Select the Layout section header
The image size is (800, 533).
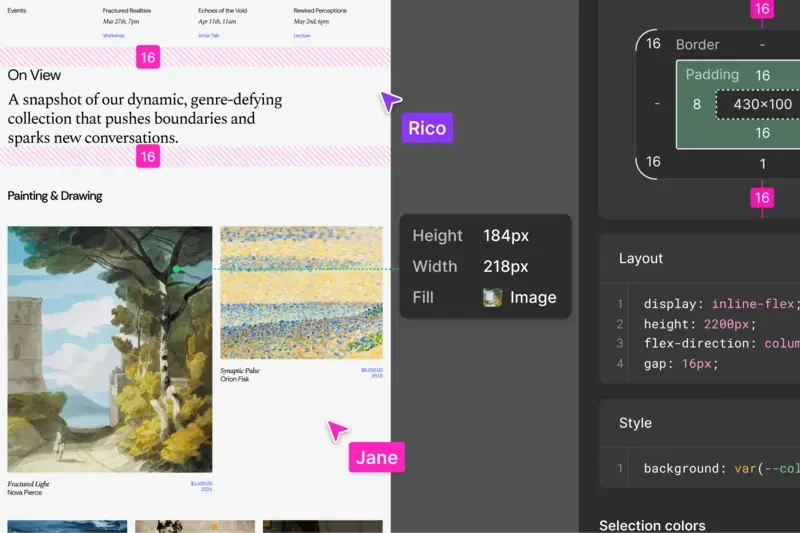(x=641, y=258)
